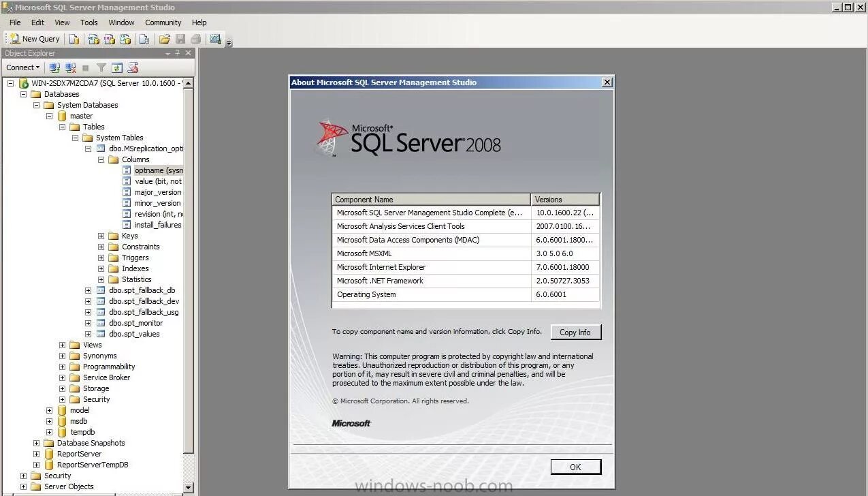The height and width of the screenshot is (496, 868).
Task: Click the Filter funnel icon
Action: click(x=101, y=67)
